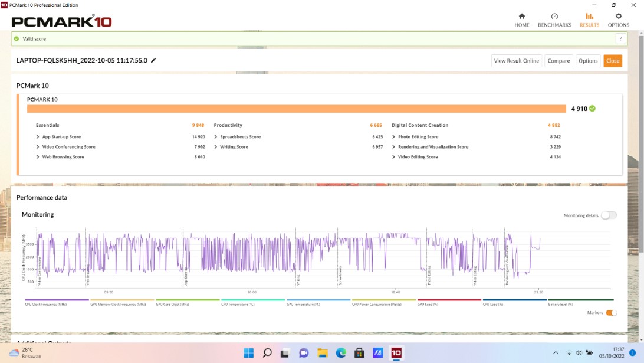This screenshot has width=644, height=363.
Task: Click Options button beside Compare
Action: pos(588,61)
